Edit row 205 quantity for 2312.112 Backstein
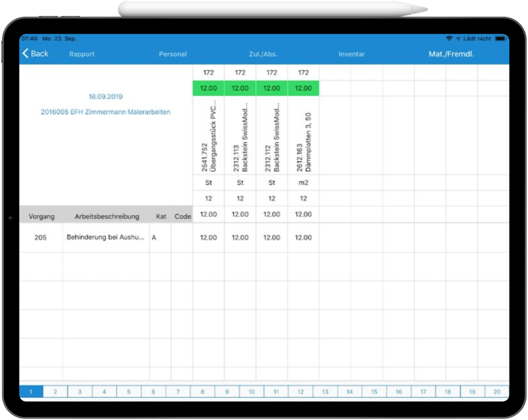Viewport: 528px width, 420px height. tap(272, 238)
